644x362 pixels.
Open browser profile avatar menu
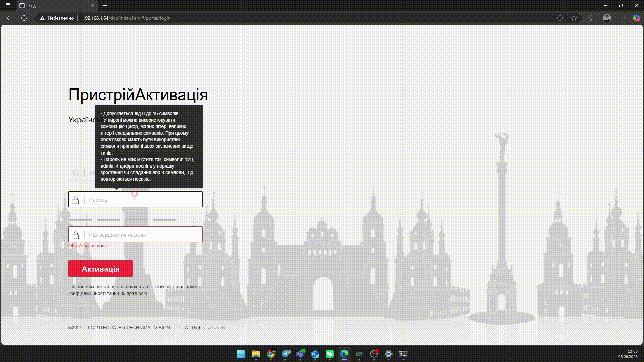tap(607, 18)
